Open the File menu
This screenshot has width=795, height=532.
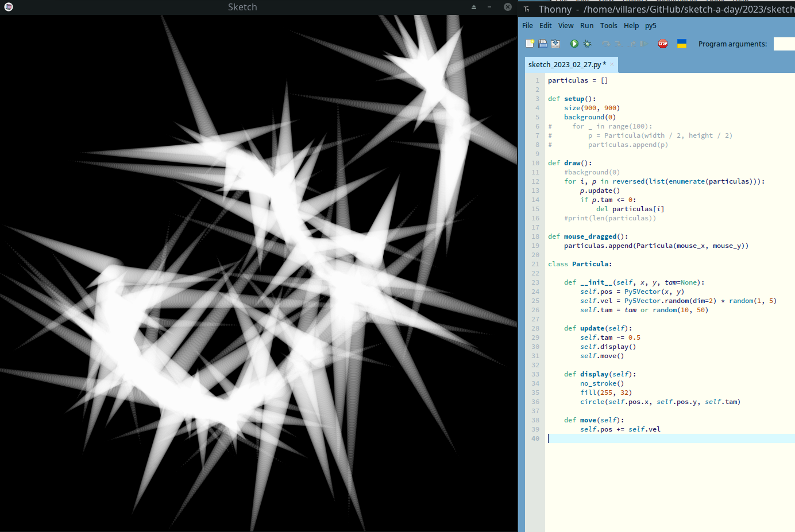click(527, 26)
